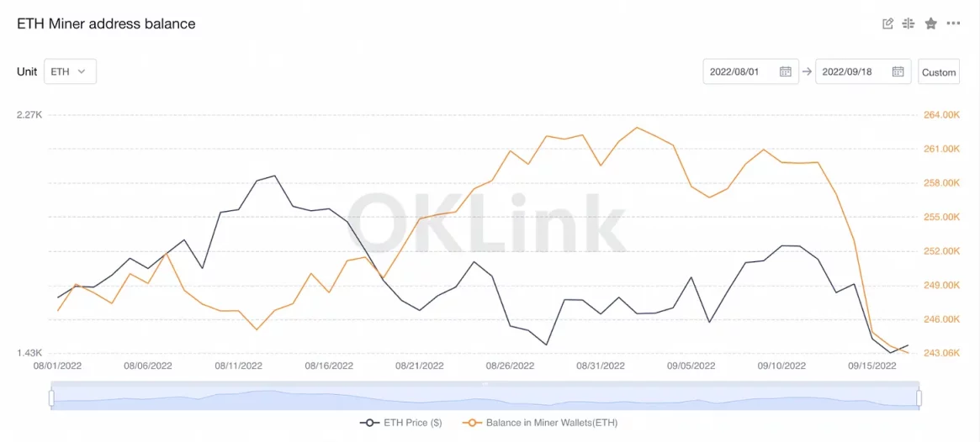Screen dimensions: 980x442
Task: Toggle the Balance in Miner Wallets(ETH) series
Action: 551,423
